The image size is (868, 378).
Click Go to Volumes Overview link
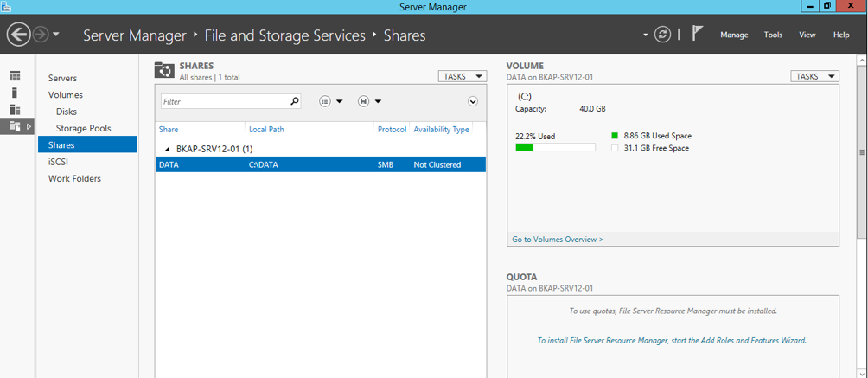[558, 240]
